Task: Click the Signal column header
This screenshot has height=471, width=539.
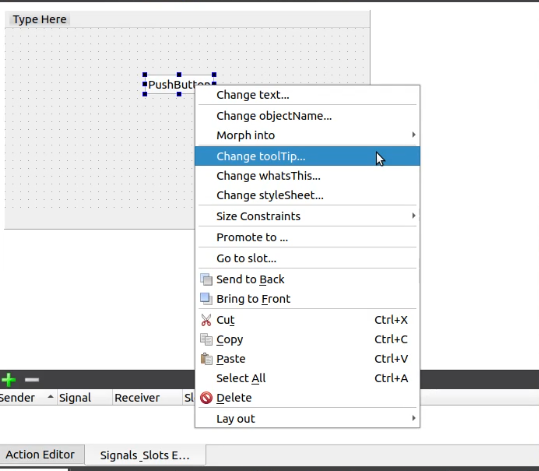Action: (x=84, y=398)
